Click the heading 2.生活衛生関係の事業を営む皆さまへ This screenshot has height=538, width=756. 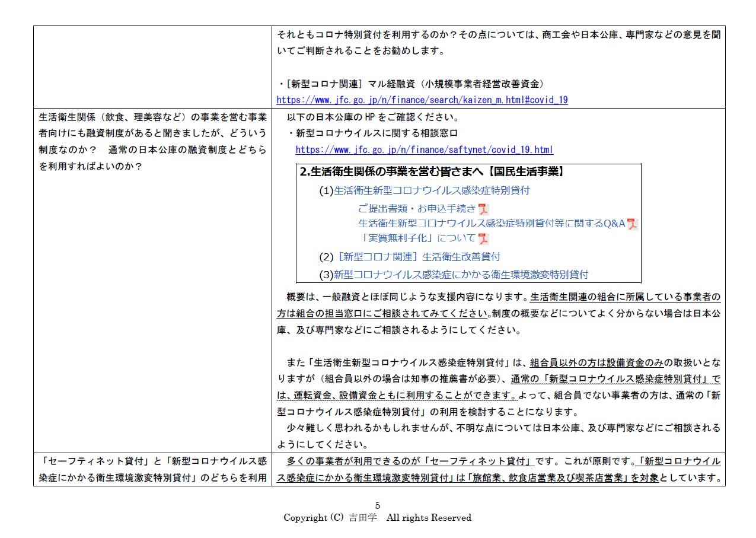[432, 172]
